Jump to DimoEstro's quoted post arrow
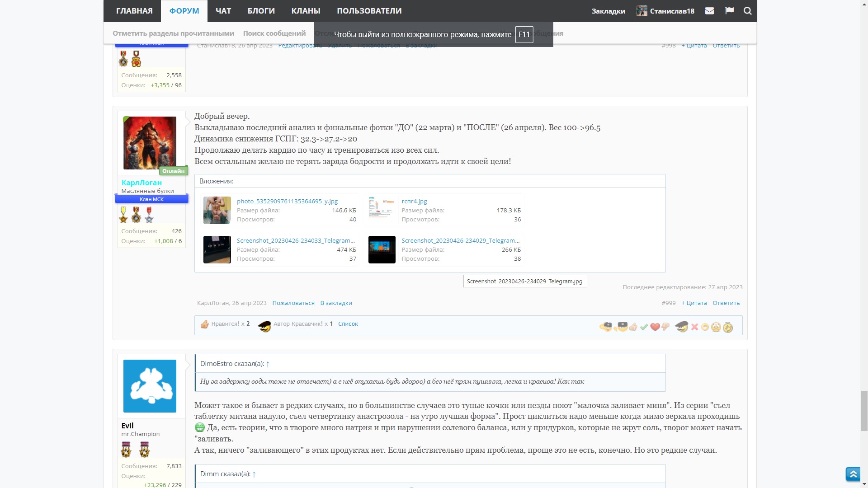The height and width of the screenshot is (488, 868). tap(268, 364)
